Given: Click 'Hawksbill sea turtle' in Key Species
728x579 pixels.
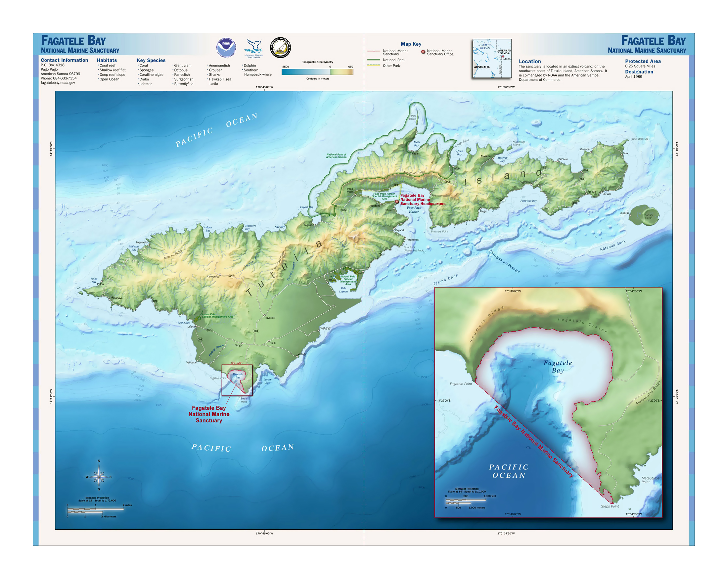Looking at the screenshot, I should pyautogui.click(x=219, y=81).
